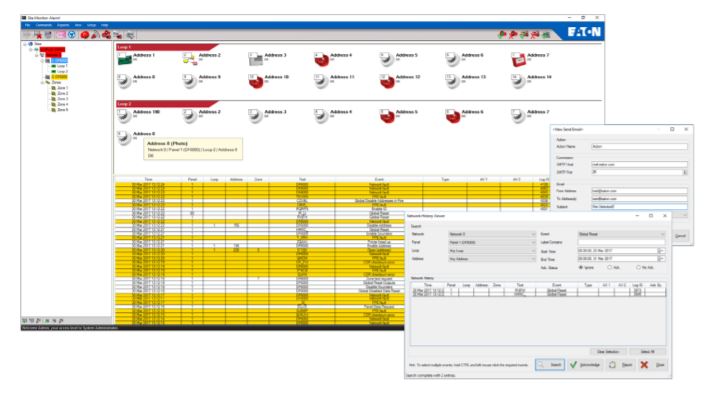The height and width of the screenshot is (397, 713).
Task: Click the Search button in history viewer
Action: pos(550,365)
